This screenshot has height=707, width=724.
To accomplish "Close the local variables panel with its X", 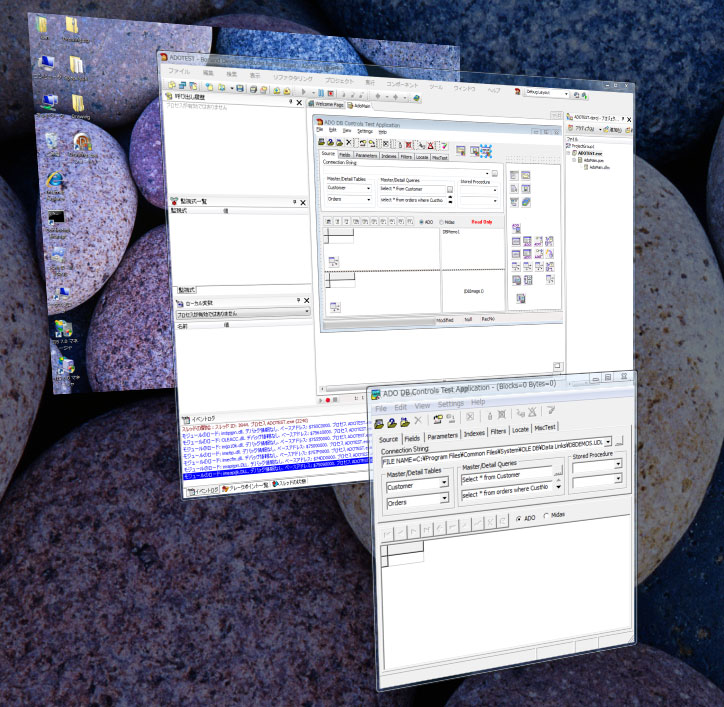I will pos(306,300).
